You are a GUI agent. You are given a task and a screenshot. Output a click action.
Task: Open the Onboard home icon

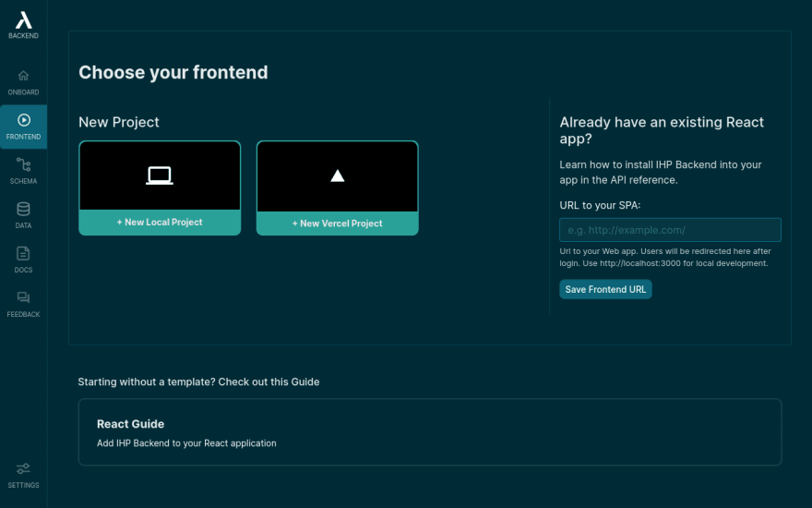[23, 76]
